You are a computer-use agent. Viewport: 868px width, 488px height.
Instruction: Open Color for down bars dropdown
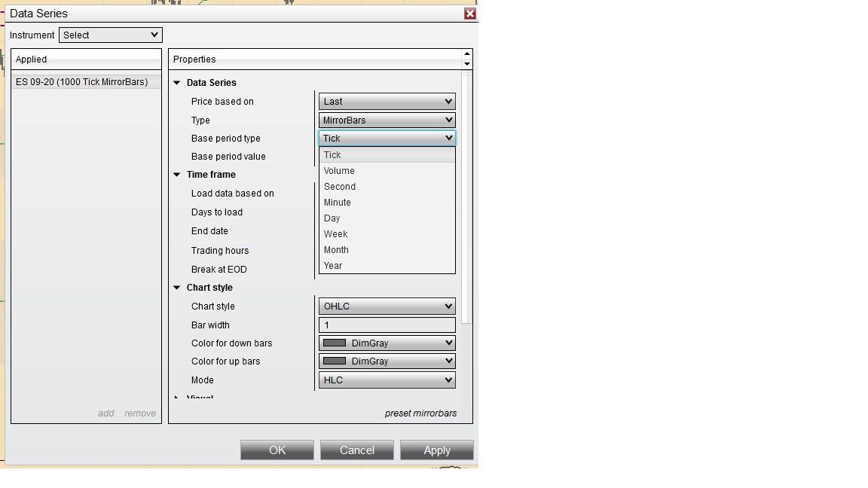387,343
